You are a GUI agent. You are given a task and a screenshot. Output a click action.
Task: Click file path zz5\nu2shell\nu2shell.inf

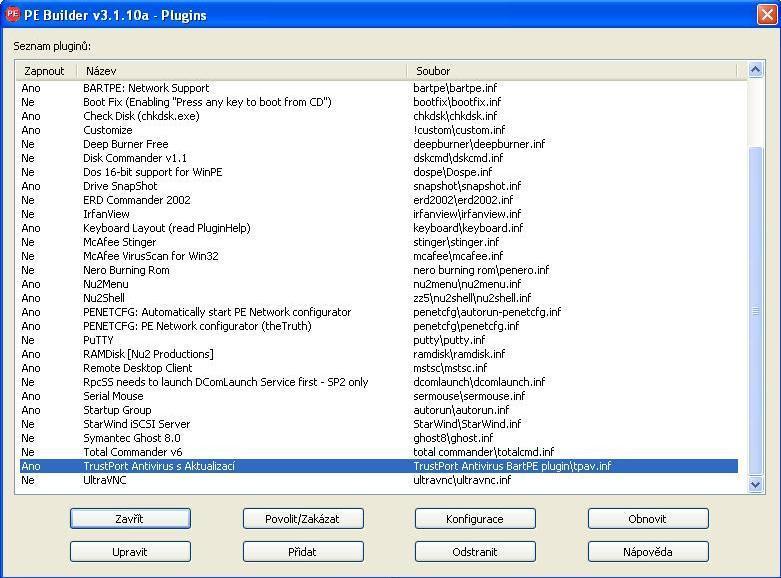[472, 298]
